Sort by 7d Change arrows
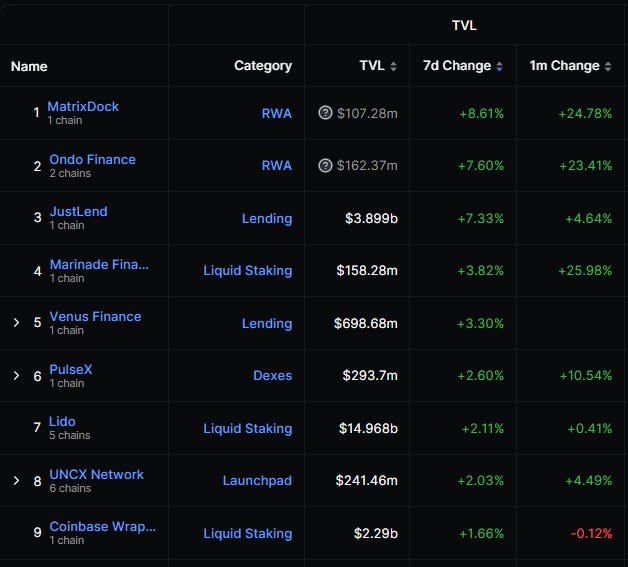Screen dimensions: 628x567 coord(499,66)
